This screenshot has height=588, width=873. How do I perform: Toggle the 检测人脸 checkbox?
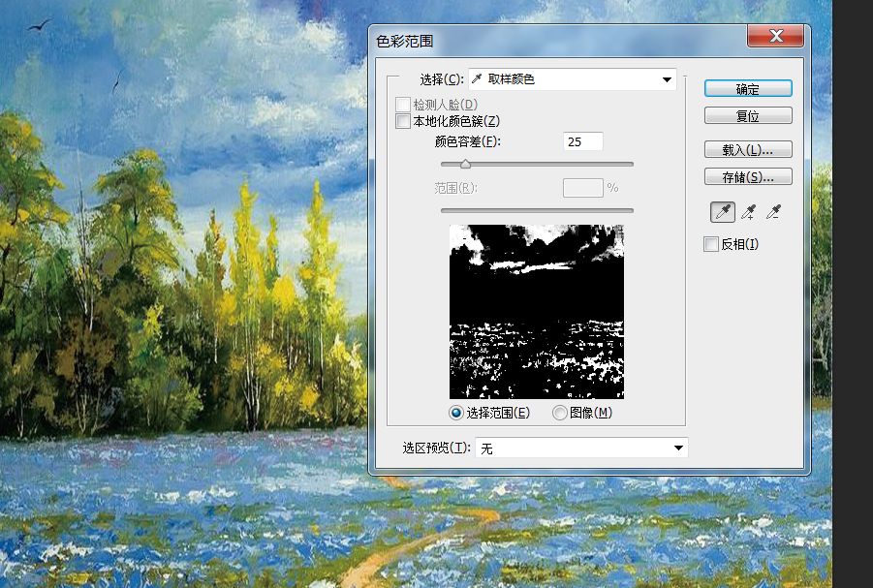click(402, 104)
